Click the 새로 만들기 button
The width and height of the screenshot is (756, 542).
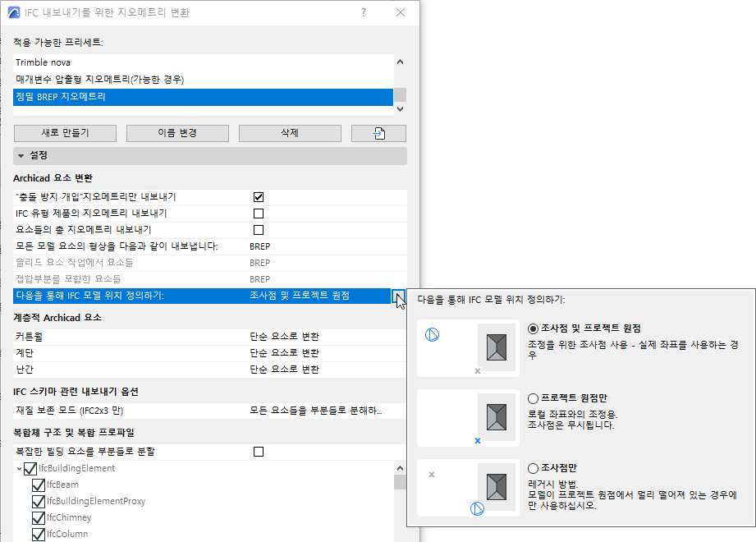click(65, 134)
